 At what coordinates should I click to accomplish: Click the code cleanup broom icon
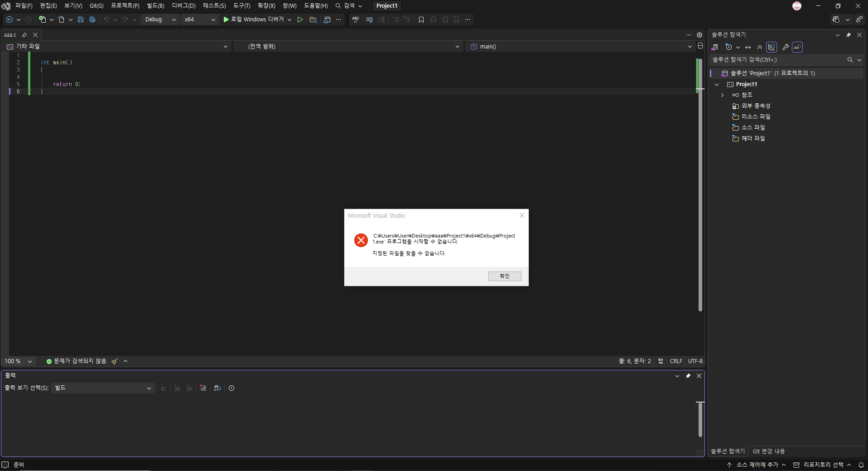[x=115, y=361]
